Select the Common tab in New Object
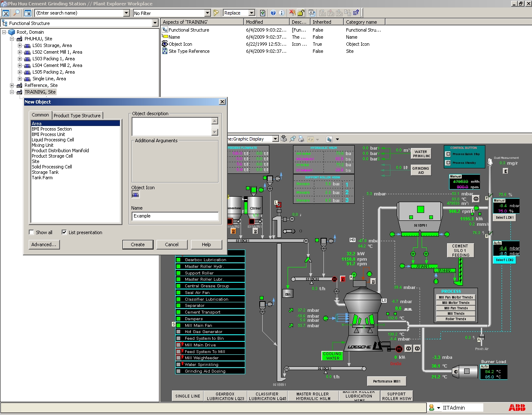The image size is (532, 415). coord(40,115)
